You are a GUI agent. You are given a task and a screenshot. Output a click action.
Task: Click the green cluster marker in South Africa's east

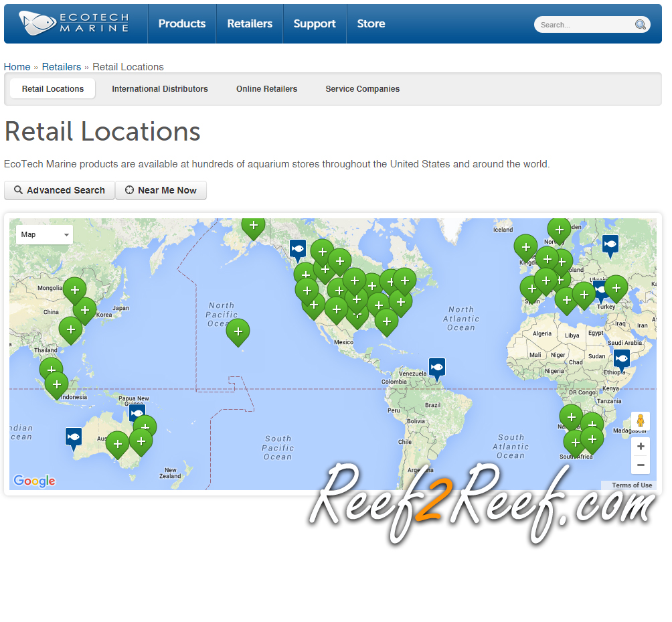(592, 441)
